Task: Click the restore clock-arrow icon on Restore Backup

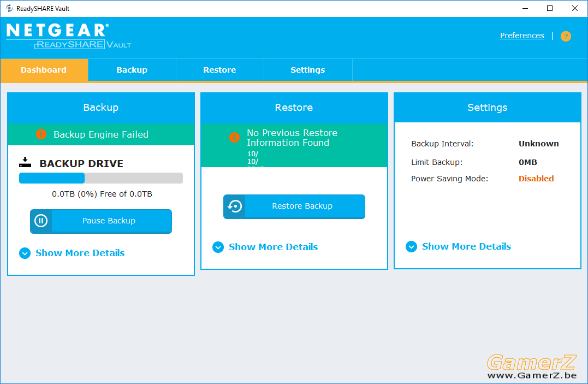Action: 235,206
